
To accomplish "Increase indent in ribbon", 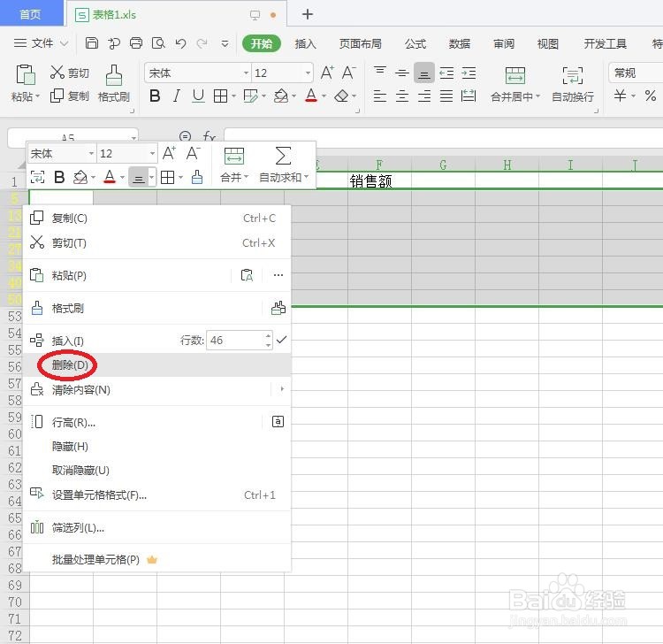I will click(x=469, y=73).
